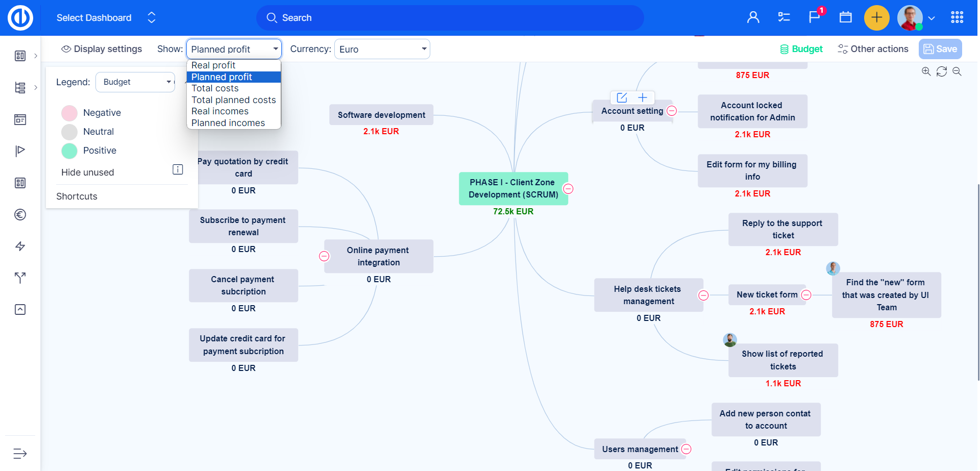The width and height of the screenshot is (980, 471).
Task: Click the zoom in magnifier above the mind map
Action: tap(926, 71)
